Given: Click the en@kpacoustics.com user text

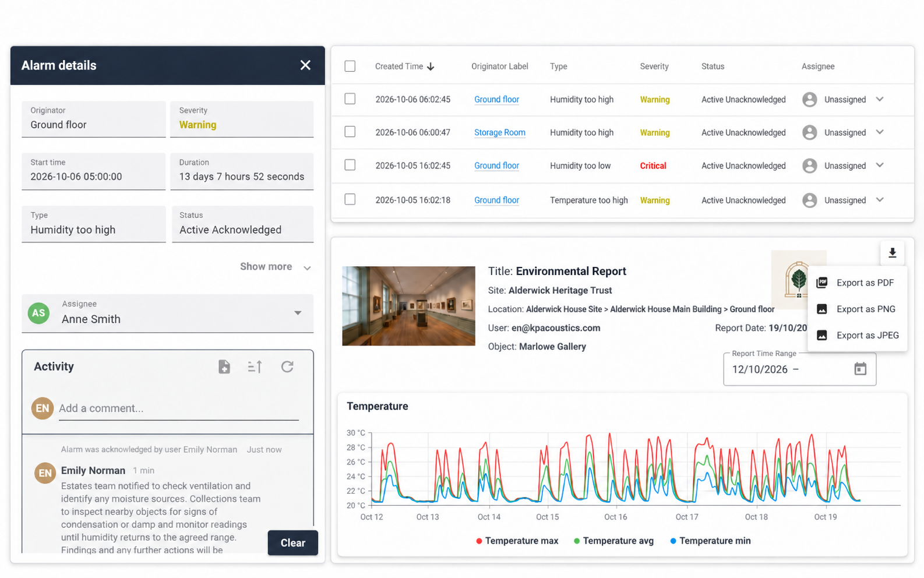Looking at the screenshot, I should pos(556,328).
